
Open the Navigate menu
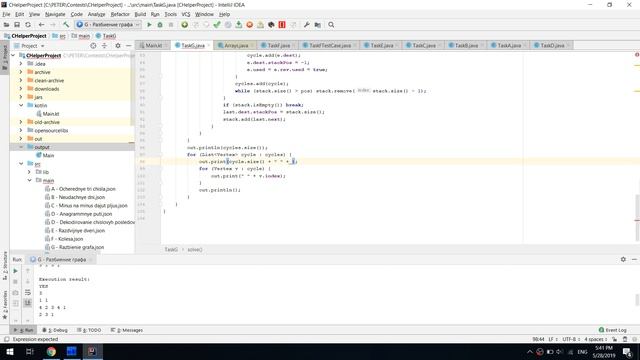(x=55, y=14)
